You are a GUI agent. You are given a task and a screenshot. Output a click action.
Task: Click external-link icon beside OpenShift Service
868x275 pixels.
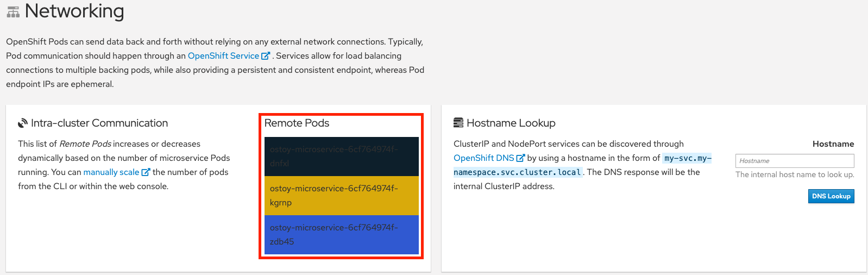pyautogui.click(x=266, y=56)
